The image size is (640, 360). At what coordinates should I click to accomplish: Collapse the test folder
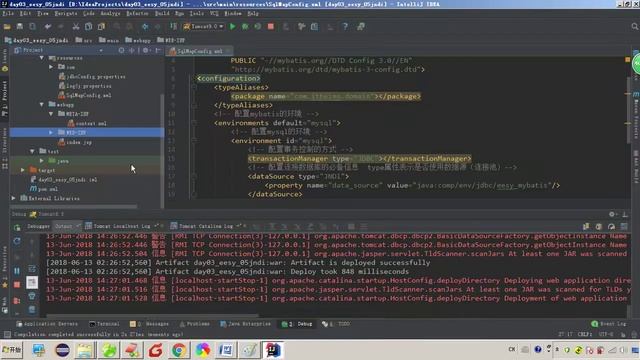click(32, 151)
